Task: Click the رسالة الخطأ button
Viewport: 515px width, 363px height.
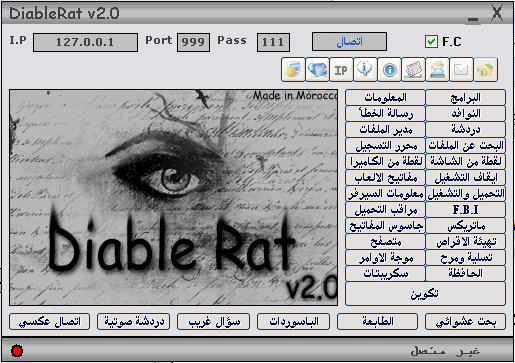Action: point(385,113)
